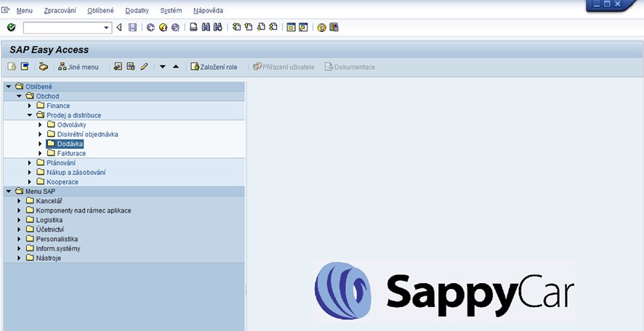
Task: Select the Kooperace tree item
Action: coord(63,181)
